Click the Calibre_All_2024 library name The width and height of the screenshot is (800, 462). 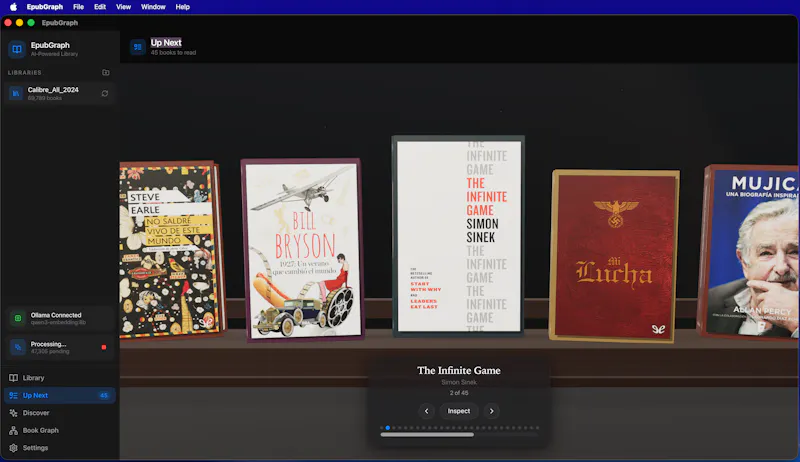tap(53, 90)
